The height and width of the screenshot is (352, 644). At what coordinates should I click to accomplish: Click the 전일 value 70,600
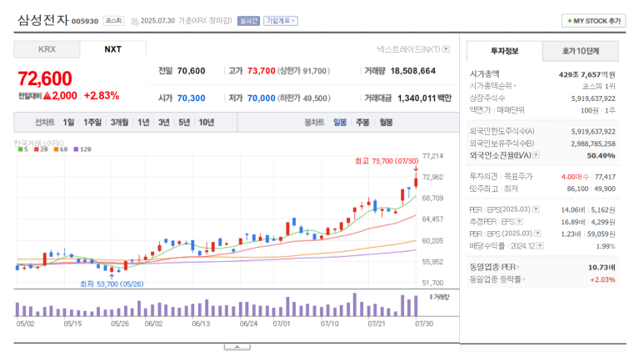point(191,71)
